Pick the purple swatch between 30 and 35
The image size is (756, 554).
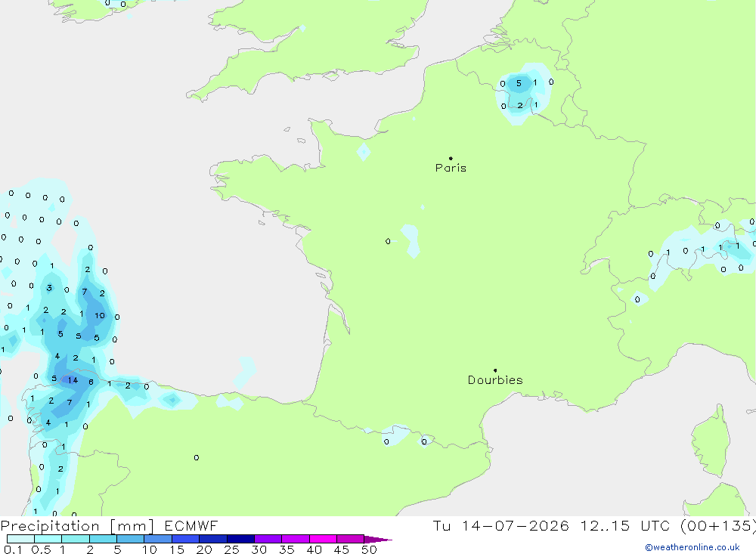coord(268,539)
